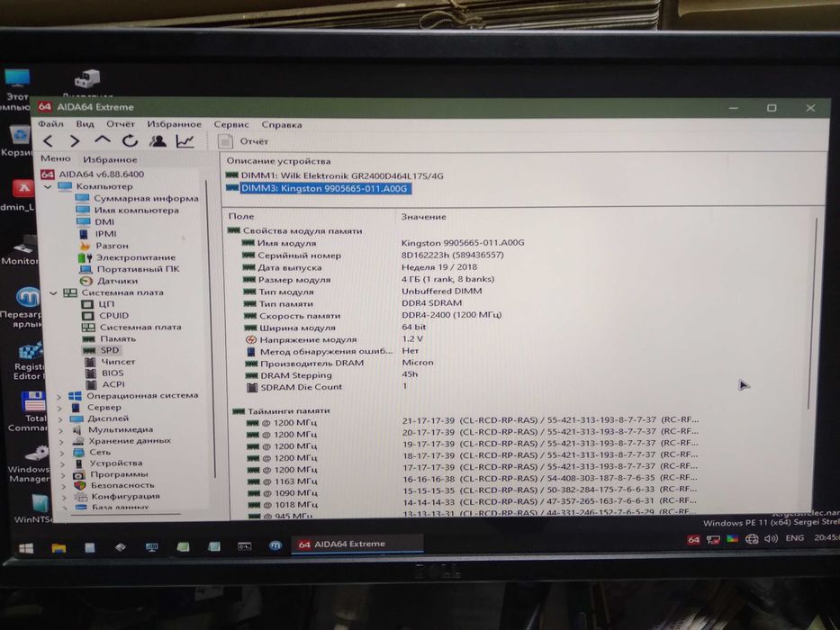The width and height of the screenshot is (840, 630).
Task: Expand the Сеть branch
Action: tap(61, 453)
